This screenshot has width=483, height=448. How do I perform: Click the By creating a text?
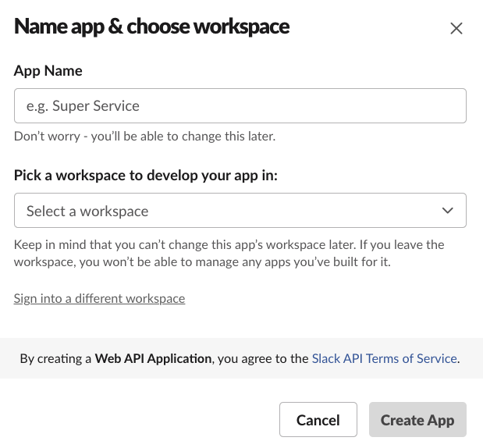55,359
